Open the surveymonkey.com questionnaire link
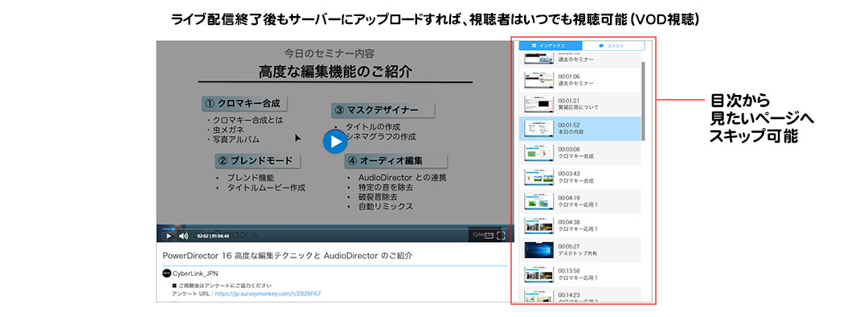The height and width of the screenshot is (317, 868). click(268, 294)
